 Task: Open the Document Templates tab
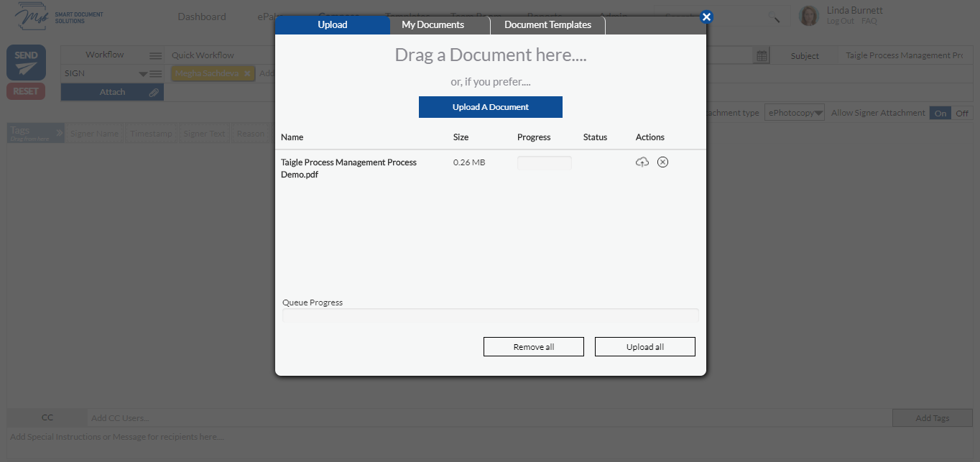tap(547, 24)
